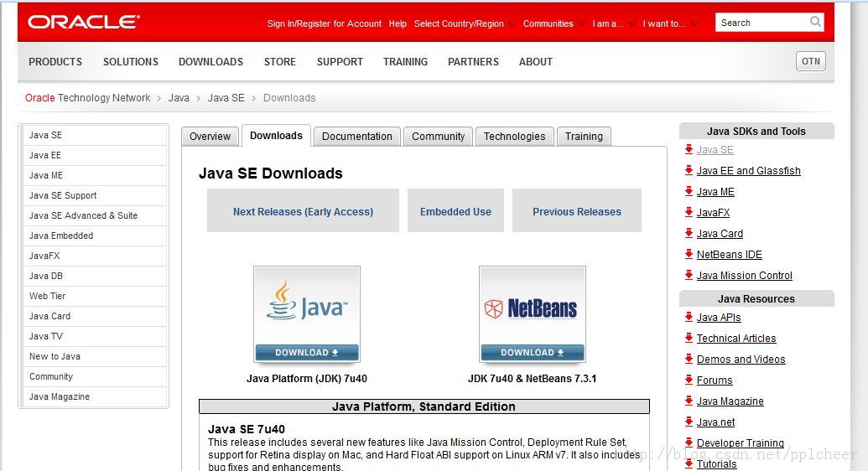Select Java EE in left sidebar

tap(94, 155)
